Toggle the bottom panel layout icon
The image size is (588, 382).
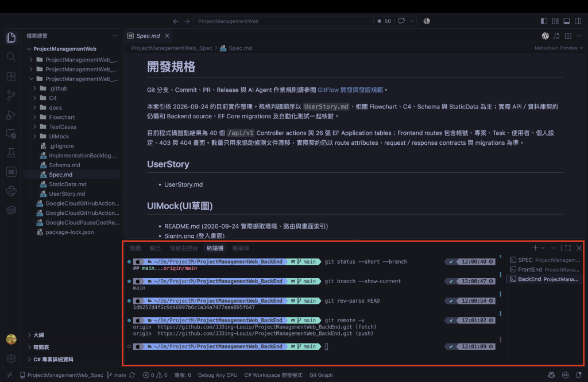(567, 21)
